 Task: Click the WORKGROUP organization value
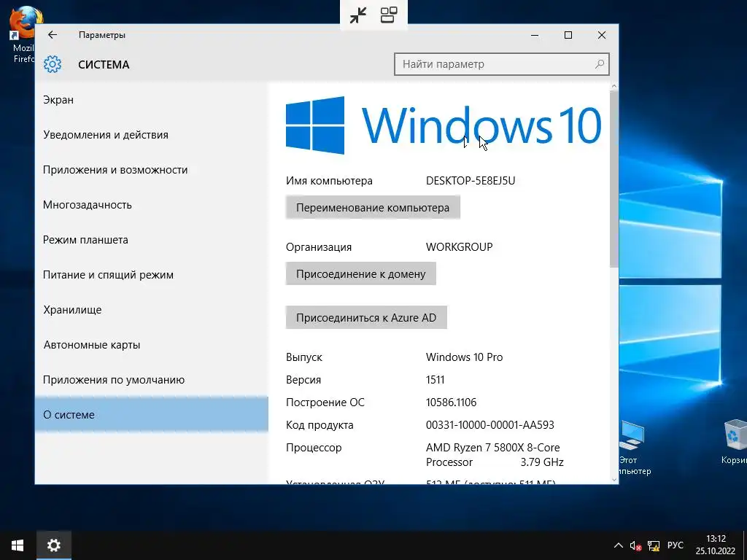coord(460,247)
